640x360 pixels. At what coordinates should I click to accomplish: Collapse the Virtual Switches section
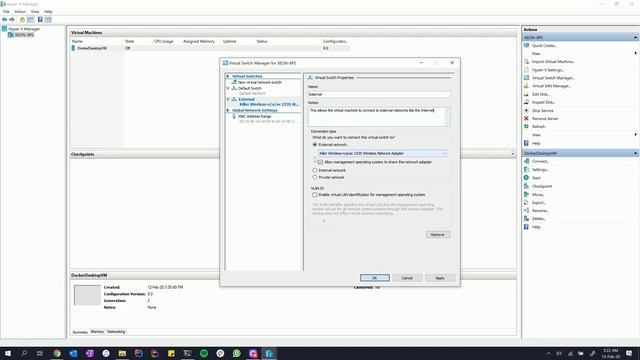point(228,76)
